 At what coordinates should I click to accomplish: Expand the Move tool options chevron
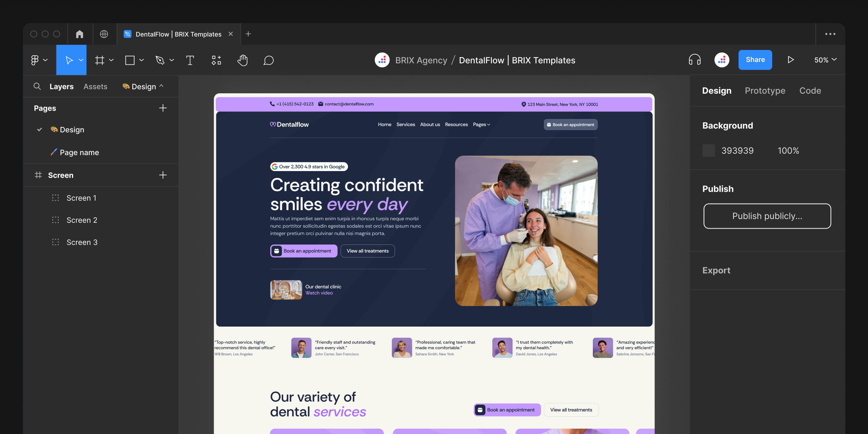click(x=81, y=60)
